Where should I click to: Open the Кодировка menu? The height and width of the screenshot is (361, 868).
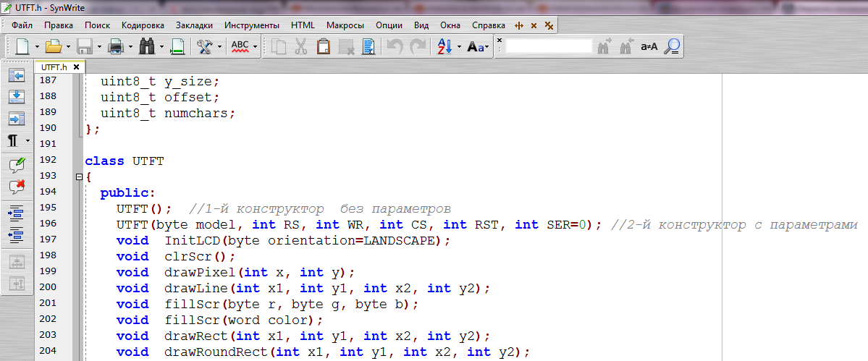click(143, 25)
